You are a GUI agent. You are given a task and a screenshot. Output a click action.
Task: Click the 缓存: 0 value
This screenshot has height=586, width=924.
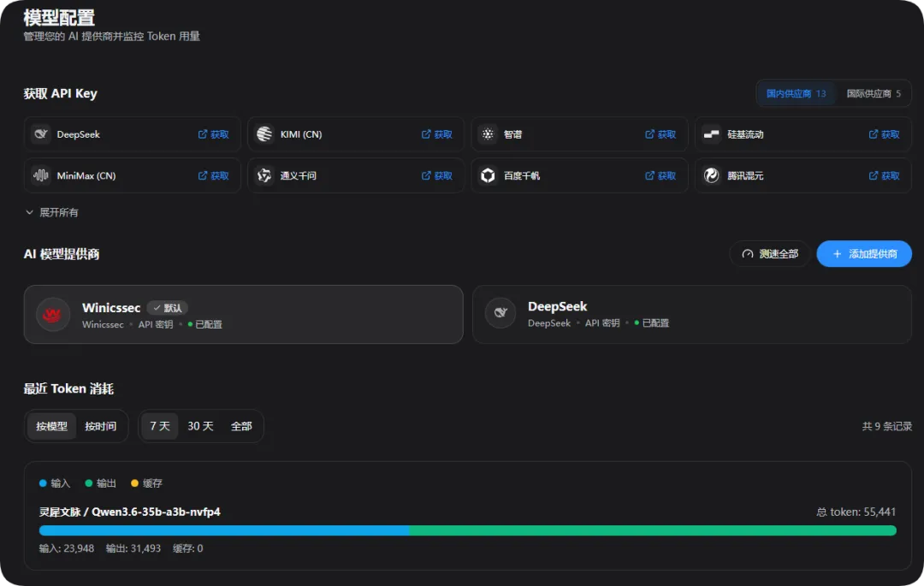click(x=188, y=548)
